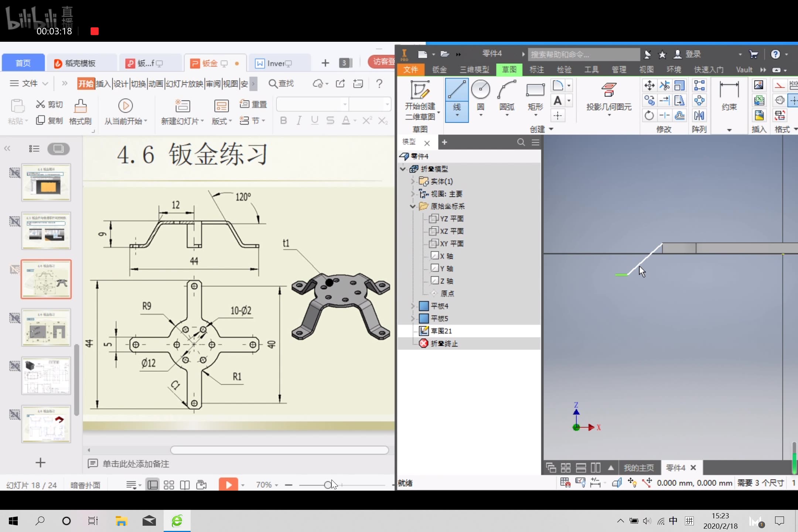Switch to slide thumbnail view toggle
The height and width of the screenshot is (532, 798).
58,149
